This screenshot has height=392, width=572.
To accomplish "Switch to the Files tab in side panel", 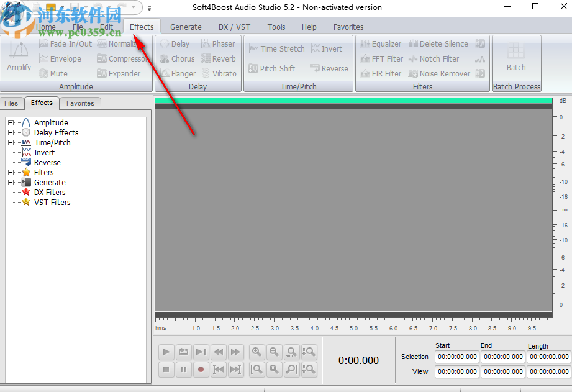I will point(11,103).
